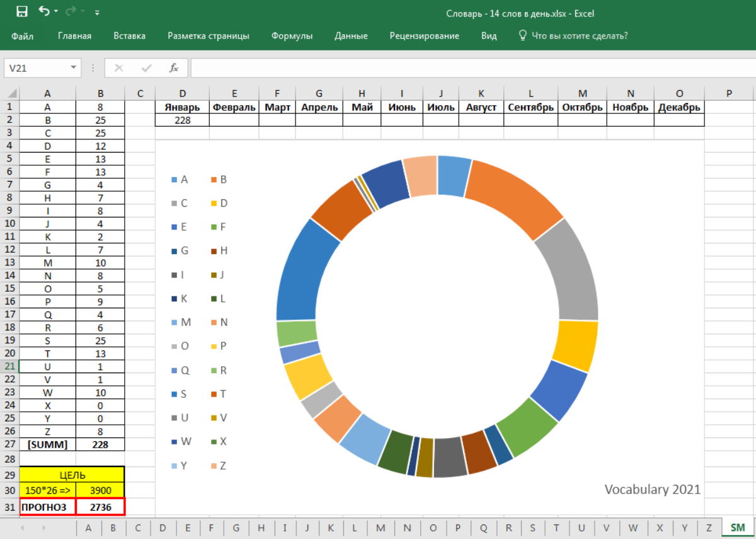Switch to sheet tab Z

click(709, 528)
